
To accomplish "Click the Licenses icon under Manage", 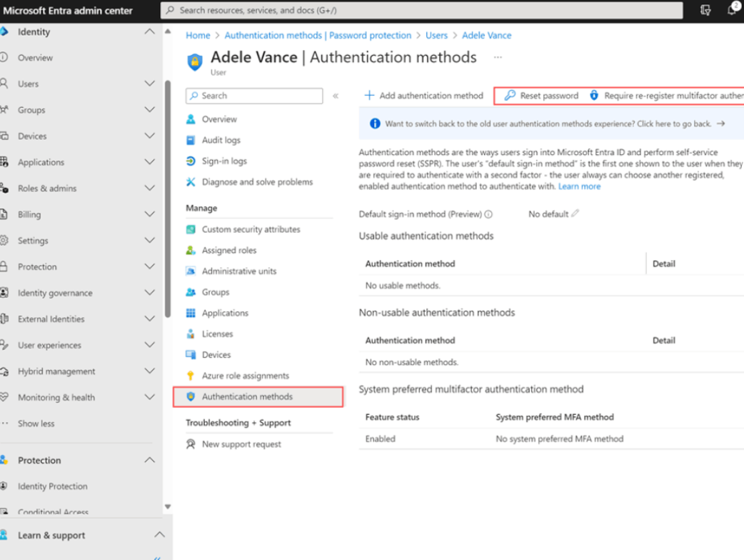I will click(190, 334).
